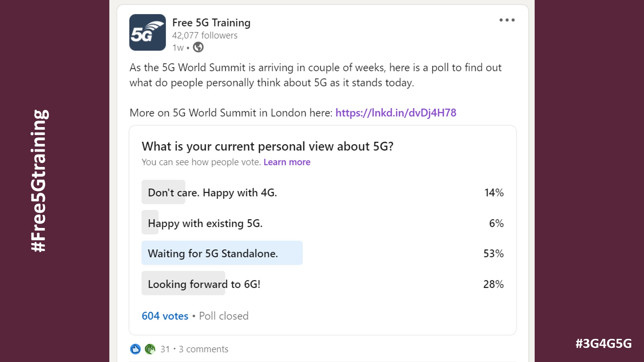Click the globe public visibility icon
Screen dimensions: 644x362
tap(198, 47)
